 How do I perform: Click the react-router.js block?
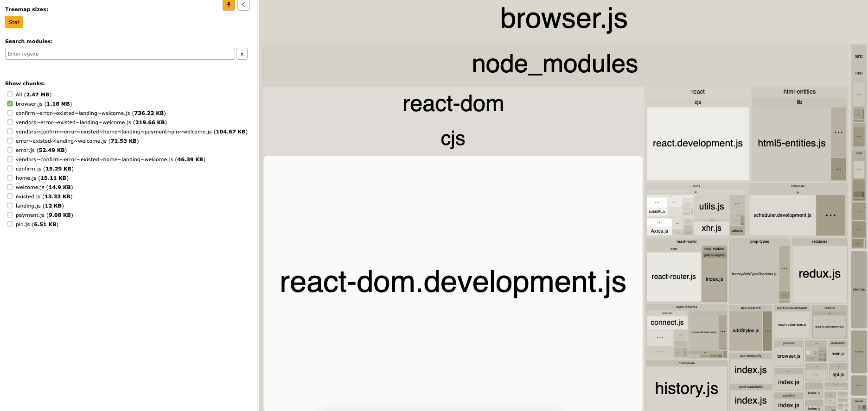pyautogui.click(x=673, y=277)
